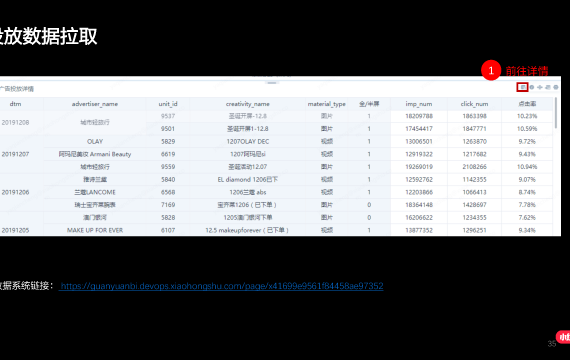Image resolution: width=570 pixels, height=360 pixels.
Task: Click the dtm column header
Action: 15,104
